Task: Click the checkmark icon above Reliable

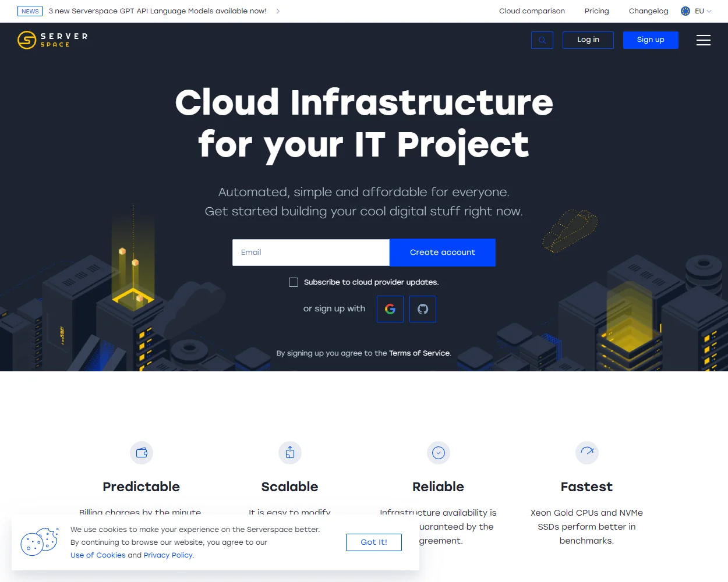Action: pos(438,453)
